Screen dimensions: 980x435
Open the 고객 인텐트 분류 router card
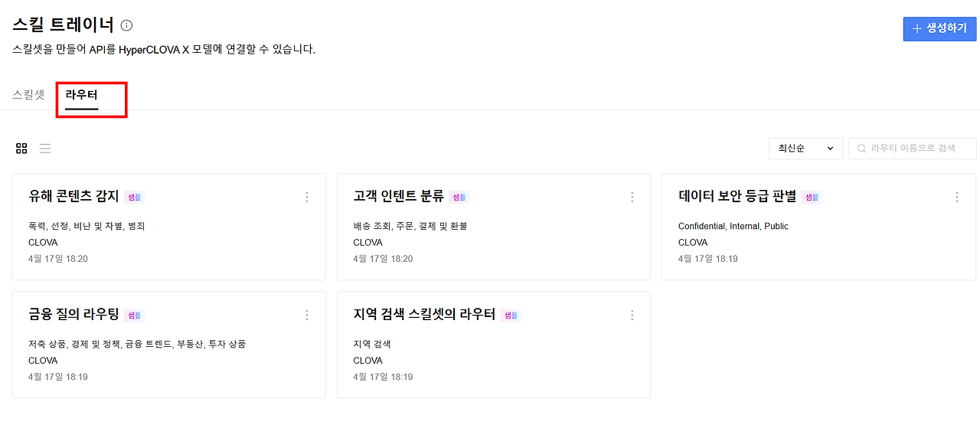(494, 227)
